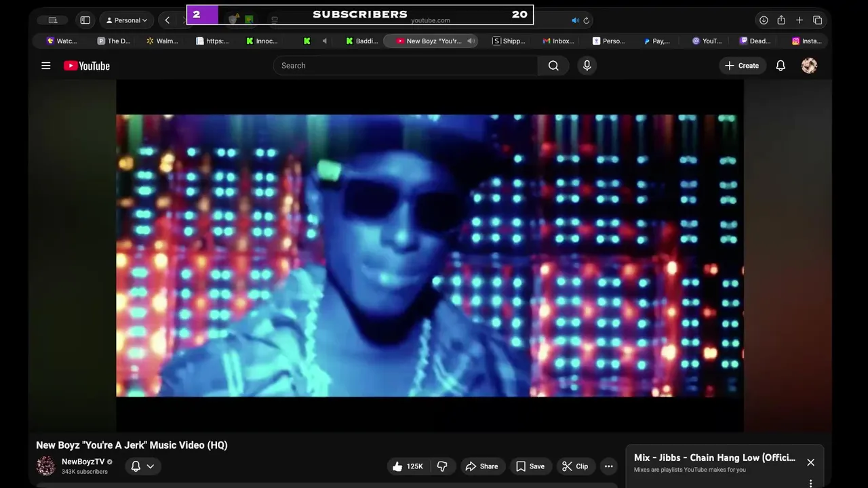This screenshot has width=868, height=488.
Task: Start voice search with microphone icon
Action: [x=587, y=66]
